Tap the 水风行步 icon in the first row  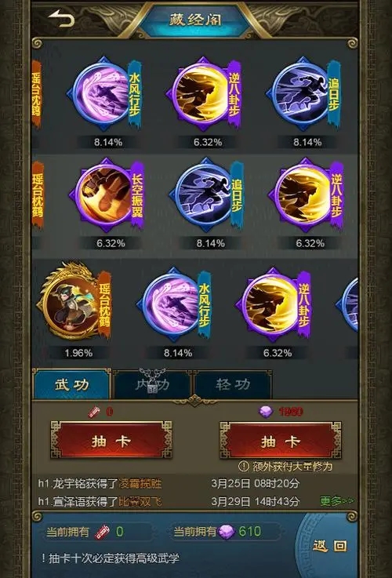(x=104, y=93)
